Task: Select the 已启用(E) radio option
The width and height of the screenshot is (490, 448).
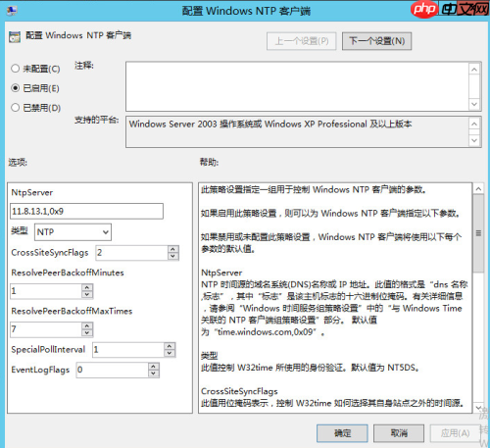Action: coord(15,88)
